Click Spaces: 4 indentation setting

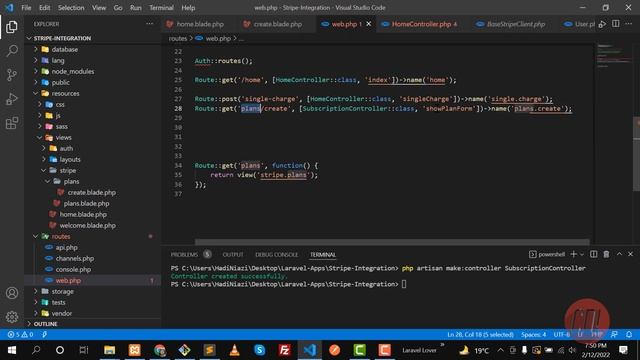coord(533,335)
